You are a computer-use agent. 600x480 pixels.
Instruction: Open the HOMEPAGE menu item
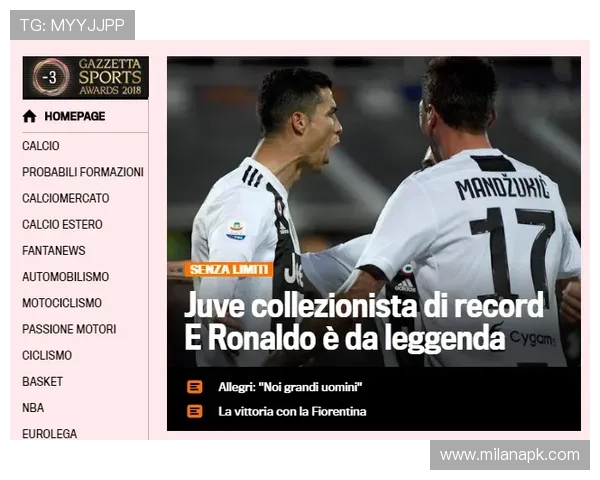tap(74, 116)
